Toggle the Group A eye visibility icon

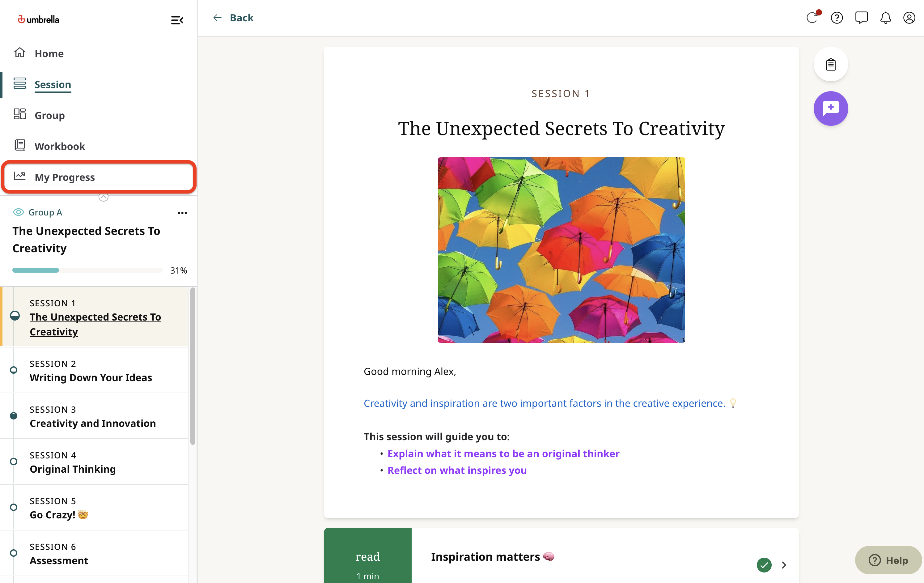pyautogui.click(x=19, y=212)
